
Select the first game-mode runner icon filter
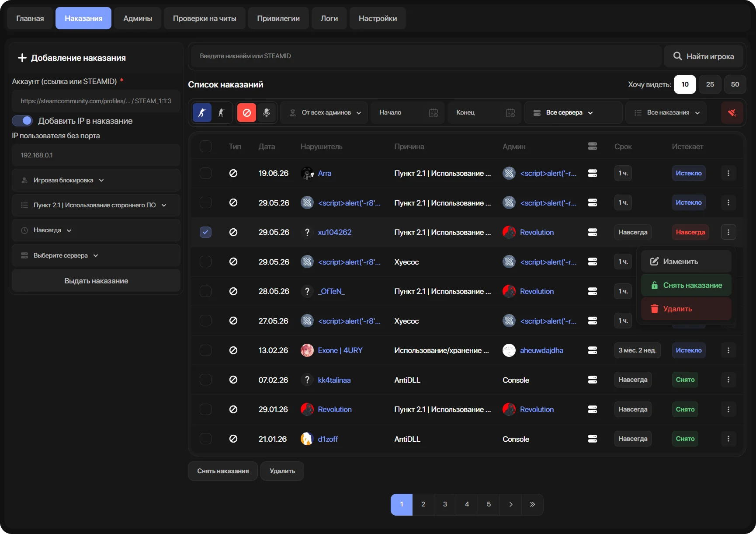tap(202, 113)
